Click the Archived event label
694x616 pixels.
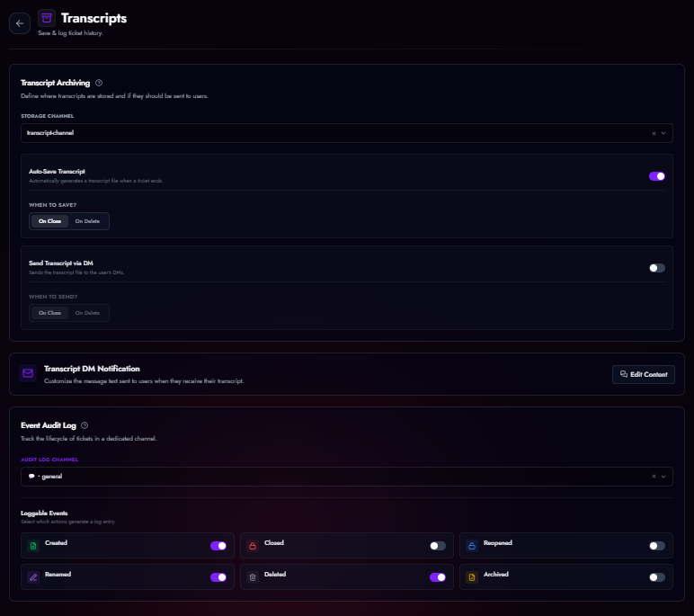(x=495, y=575)
